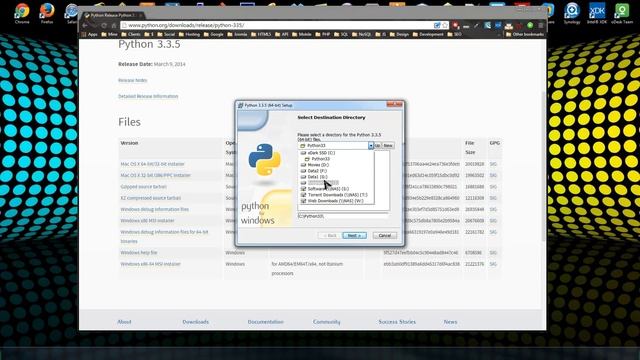Download Mac OS X 32-bit i386/PPC installer
Image resolution: width=640 pixels, height=360 pixels.
click(x=156, y=176)
